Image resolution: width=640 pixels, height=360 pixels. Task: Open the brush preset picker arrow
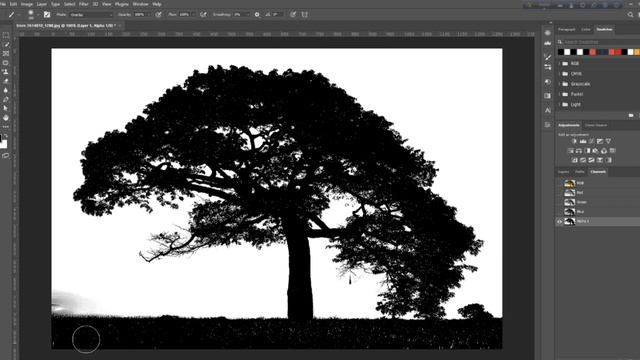click(x=38, y=15)
